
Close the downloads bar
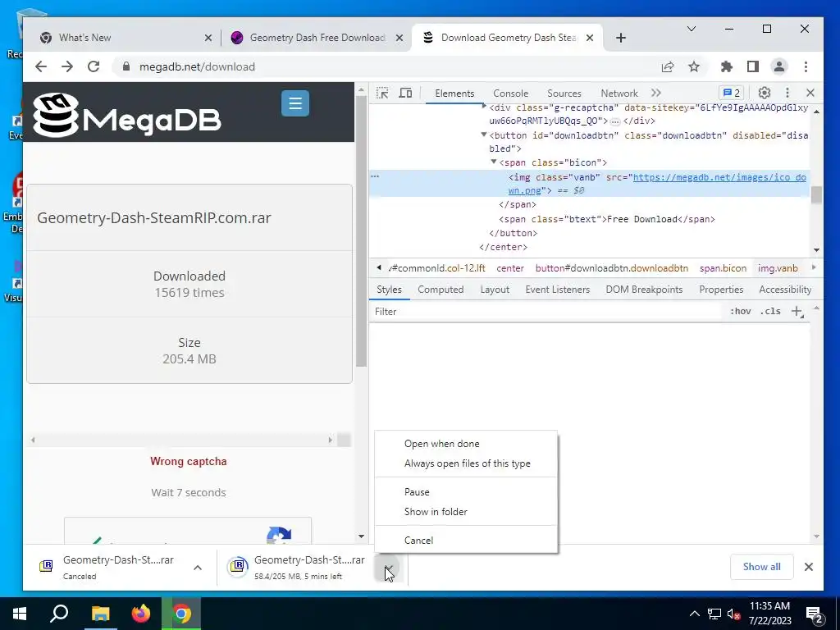click(808, 566)
